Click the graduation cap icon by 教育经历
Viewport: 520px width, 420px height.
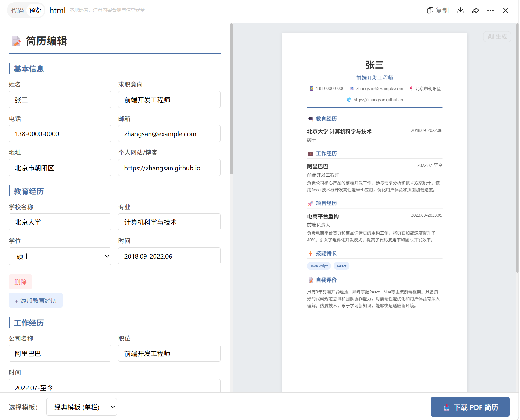310,119
